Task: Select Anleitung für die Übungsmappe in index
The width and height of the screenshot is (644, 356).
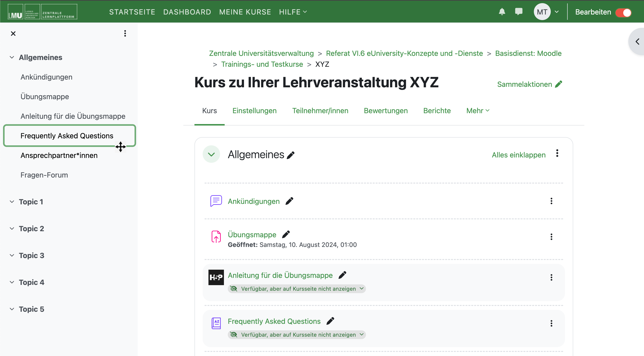Action: pyautogui.click(x=73, y=116)
